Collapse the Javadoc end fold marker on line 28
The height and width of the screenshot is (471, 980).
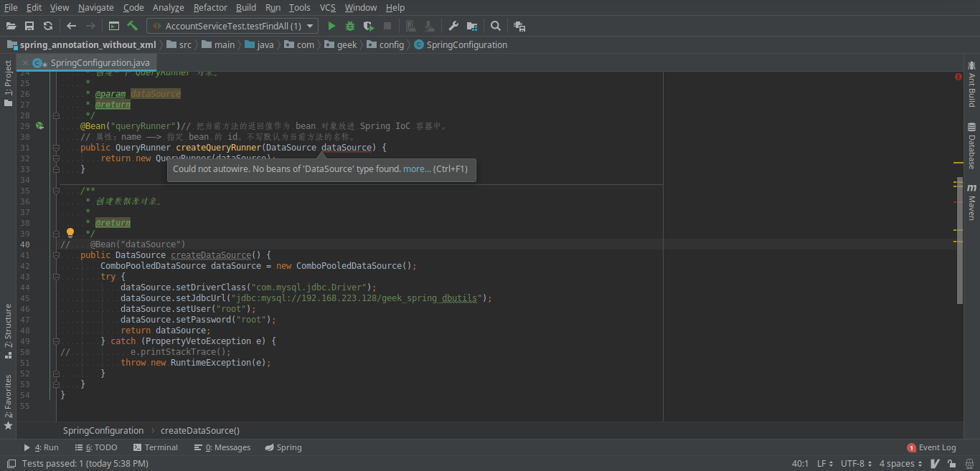[56, 115]
